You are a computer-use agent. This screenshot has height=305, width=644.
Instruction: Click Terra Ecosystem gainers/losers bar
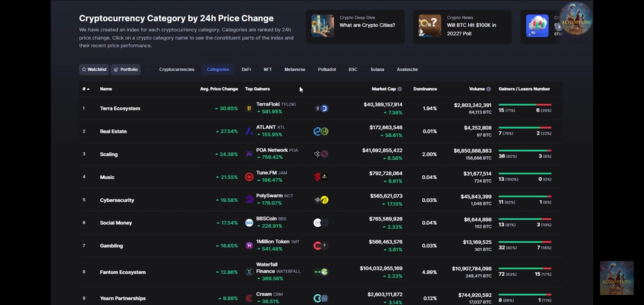pos(525,105)
